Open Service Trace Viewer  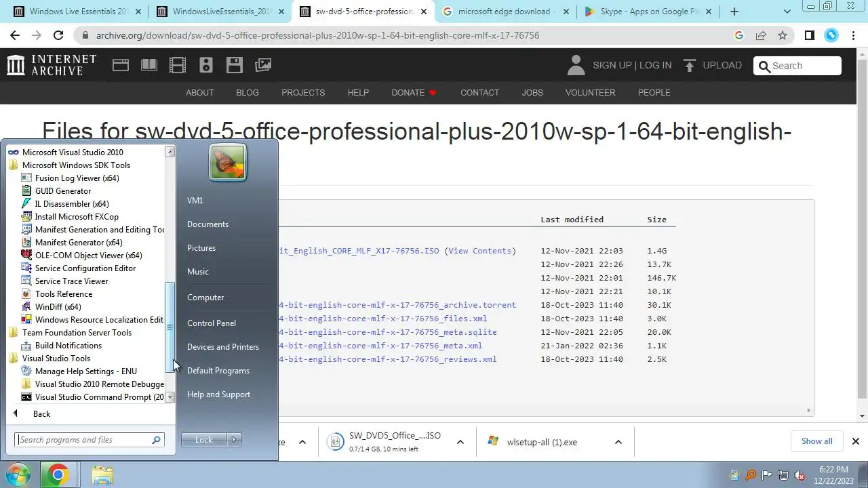point(71,281)
